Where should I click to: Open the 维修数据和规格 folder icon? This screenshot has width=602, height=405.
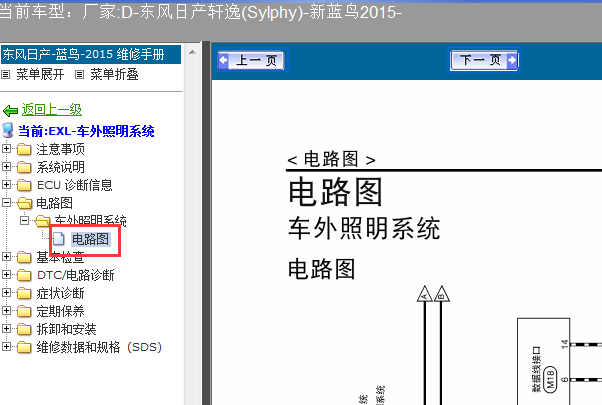[x=24, y=347]
